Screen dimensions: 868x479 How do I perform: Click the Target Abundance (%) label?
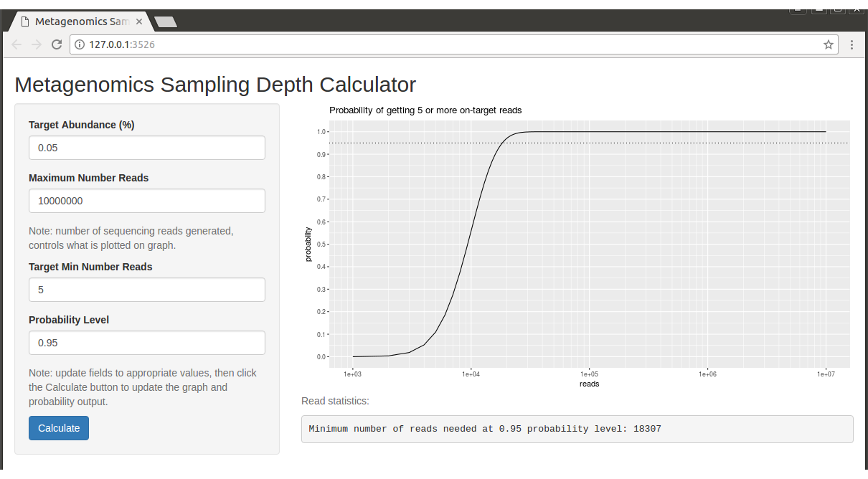(82, 125)
